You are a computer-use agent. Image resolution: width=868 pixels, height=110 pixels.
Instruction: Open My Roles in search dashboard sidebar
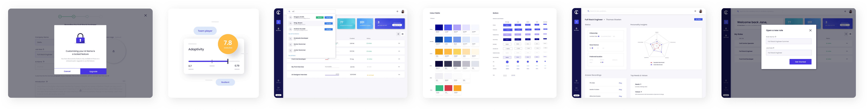278,29
